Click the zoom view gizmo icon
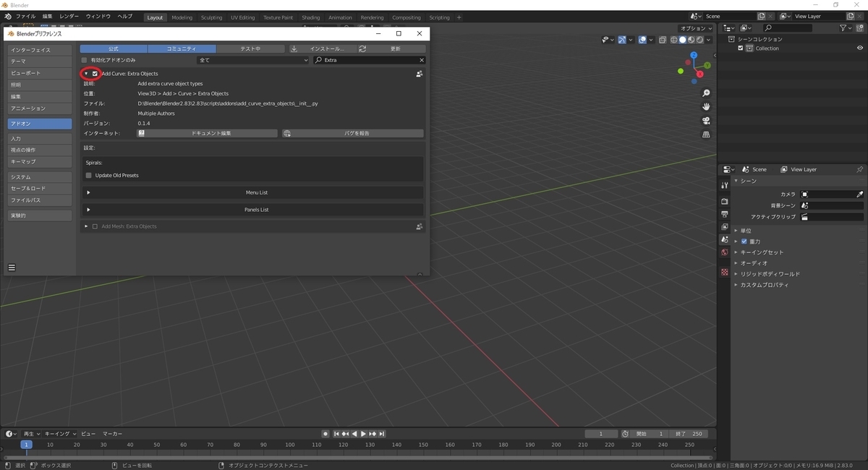 point(706,93)
